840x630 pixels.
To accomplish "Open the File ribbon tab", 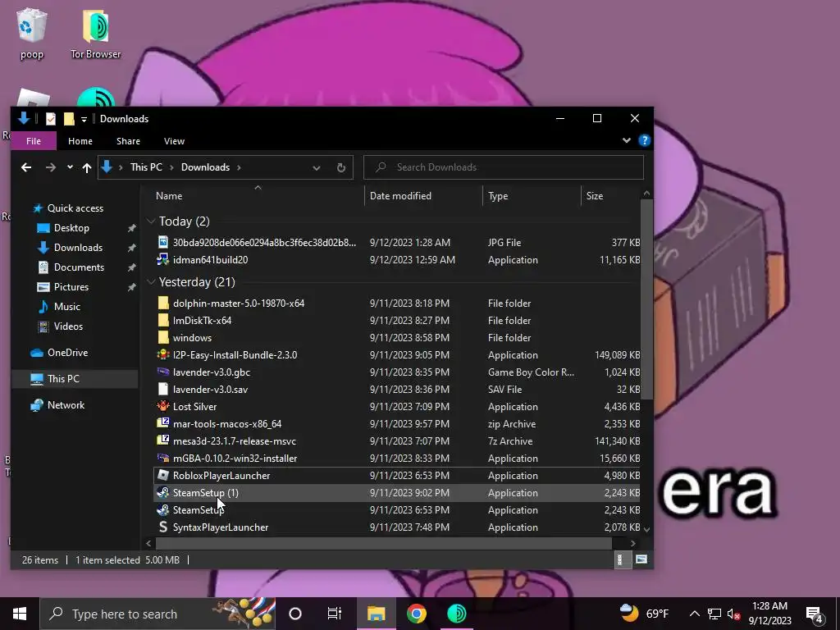I will tap(33, 141).
